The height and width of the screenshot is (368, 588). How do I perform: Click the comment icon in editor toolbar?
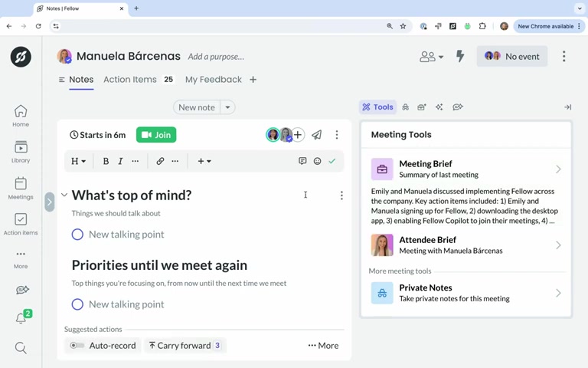click(302, 161)
